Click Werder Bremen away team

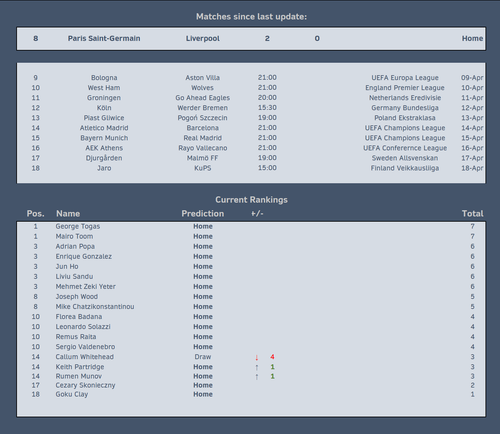(x=203, y=108)
